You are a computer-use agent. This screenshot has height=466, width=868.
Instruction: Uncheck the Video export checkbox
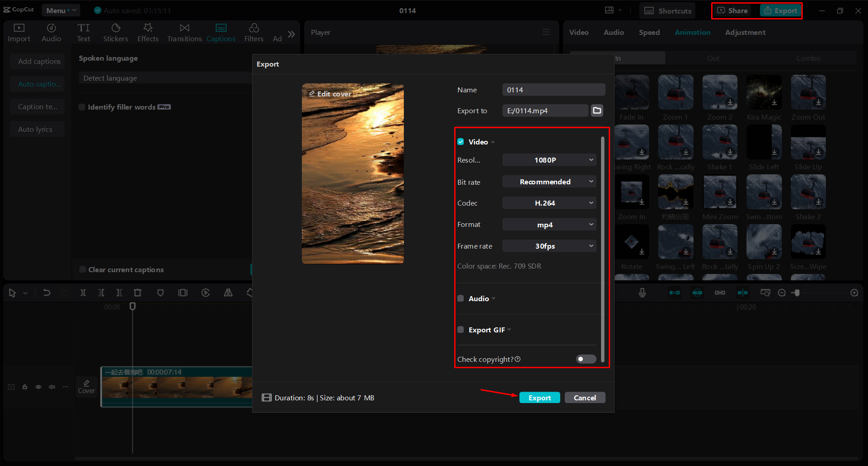461,141
